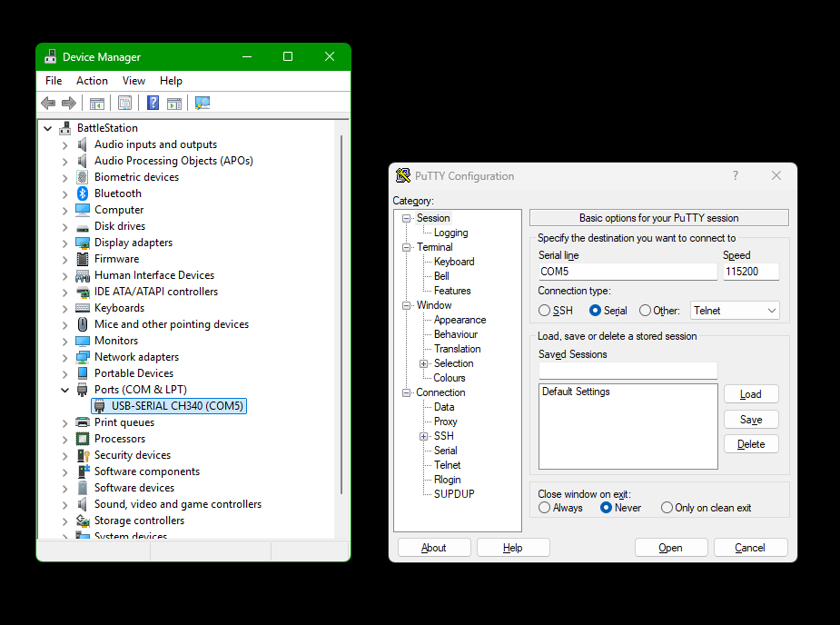Screen dimensions: 840x625
Task: Click the Saved Sessions name field
Action: [x=628, y=371]
